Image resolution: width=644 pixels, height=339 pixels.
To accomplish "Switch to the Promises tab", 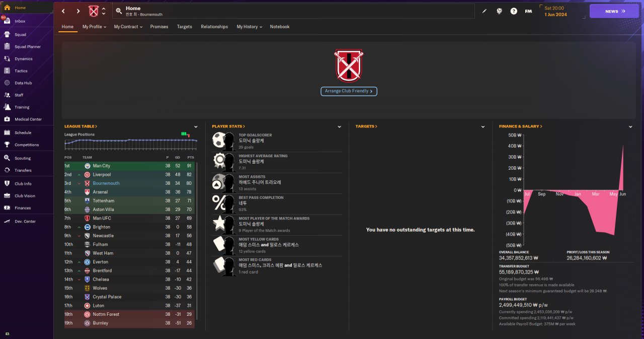I will (x=159, y=27).
